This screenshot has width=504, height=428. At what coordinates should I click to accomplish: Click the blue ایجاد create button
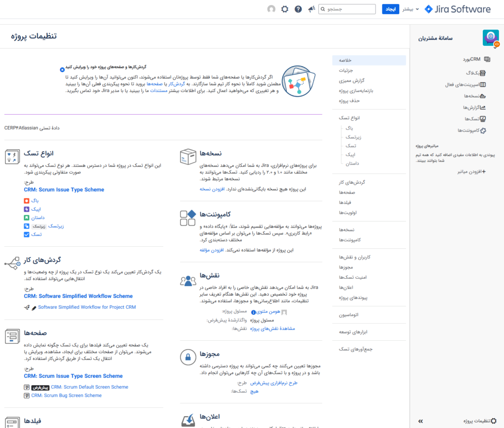[390, 9]
